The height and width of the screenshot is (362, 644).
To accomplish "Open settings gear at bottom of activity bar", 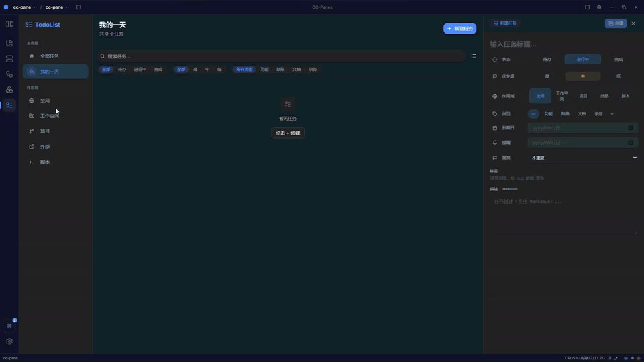I will [x=9, y=341].
